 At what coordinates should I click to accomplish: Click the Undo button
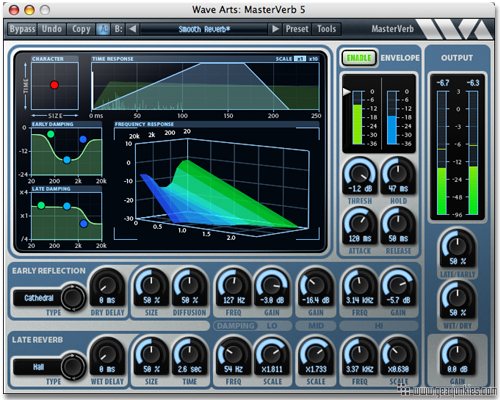point(52,29)
